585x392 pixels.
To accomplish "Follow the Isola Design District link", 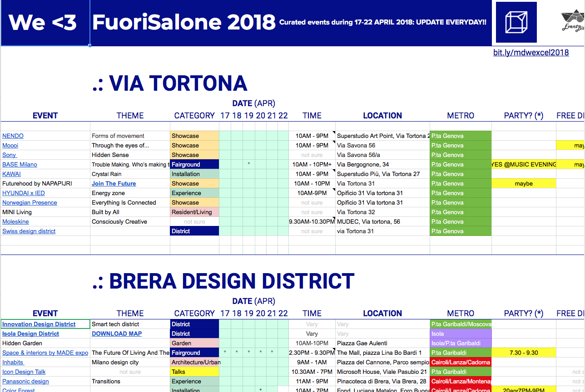I will pos(30,333).
